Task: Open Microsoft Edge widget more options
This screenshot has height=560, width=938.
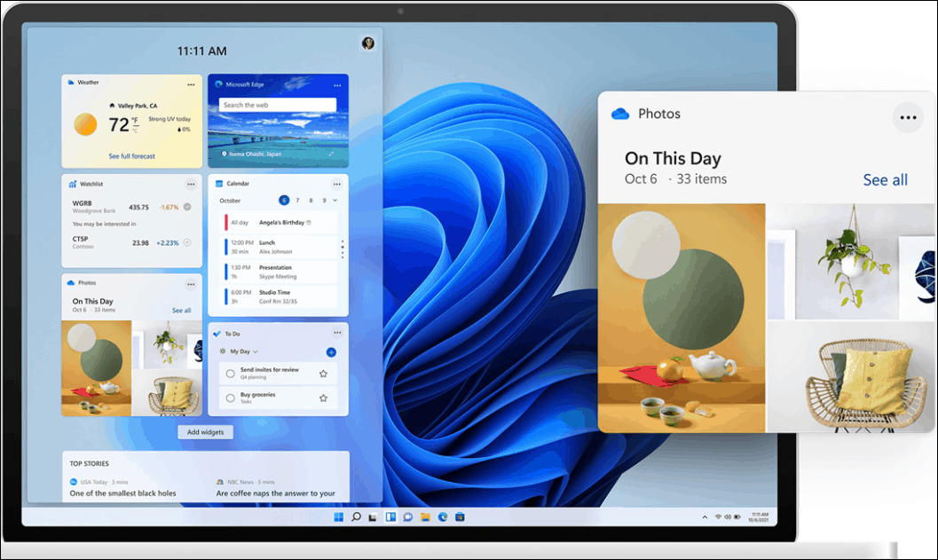Action: tap(337, 85)
